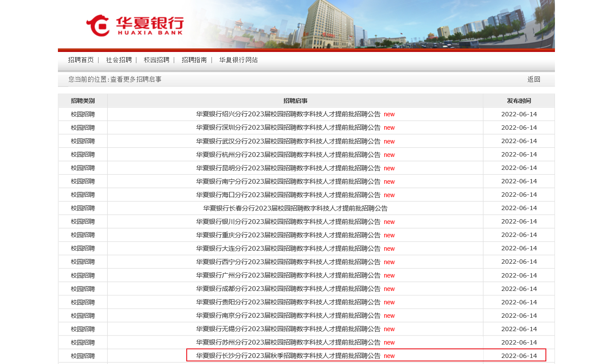This screenshot has width=612, height=364.
Task: Click the 返回 link
Action: pyautogui.click(x=534, y=80)
